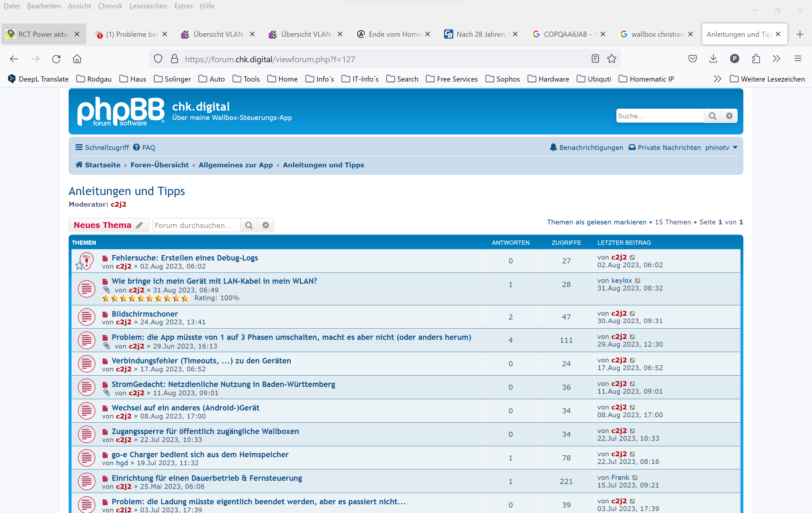
Task: Open the Schnellzugriff quick links menu
Action: click(102, 147)
